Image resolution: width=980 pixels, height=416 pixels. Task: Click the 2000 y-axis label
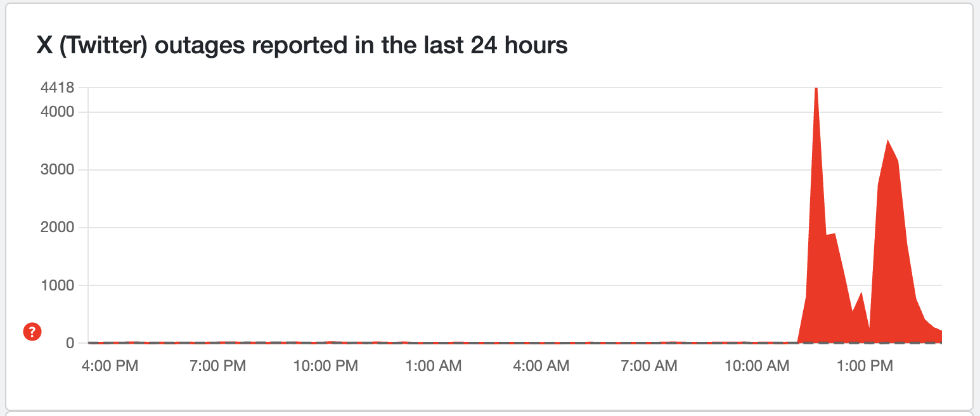(57, 228)
